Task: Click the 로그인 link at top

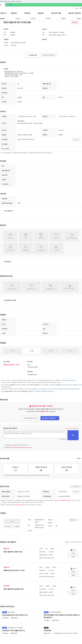Action: pyautogui.click(x=77, y=8)
